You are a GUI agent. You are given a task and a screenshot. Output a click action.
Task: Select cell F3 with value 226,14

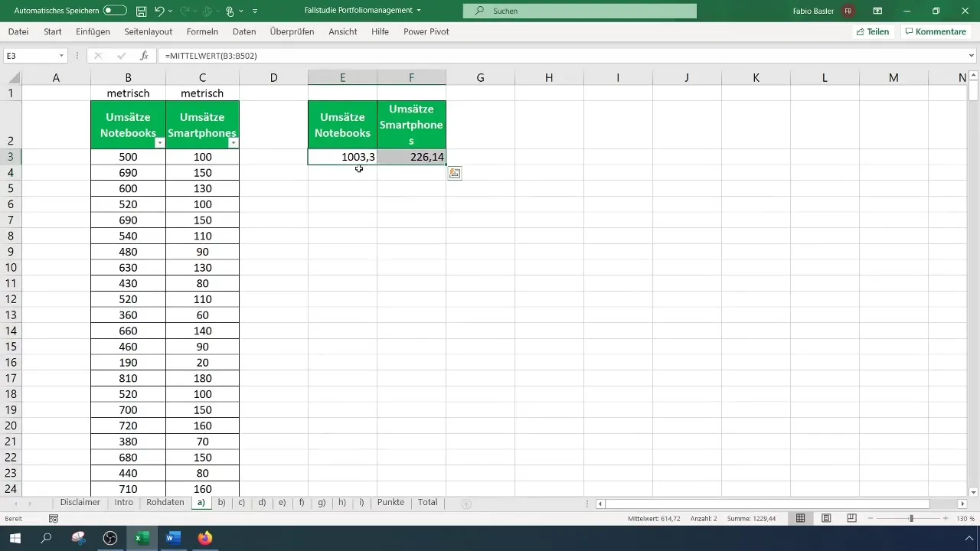click(x=411, y=157)
